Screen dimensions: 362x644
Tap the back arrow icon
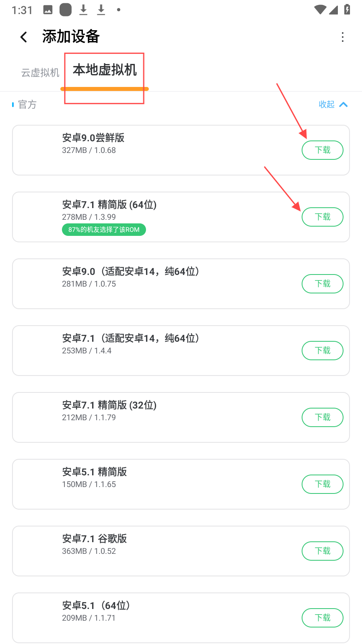click(x=24, y=37)
